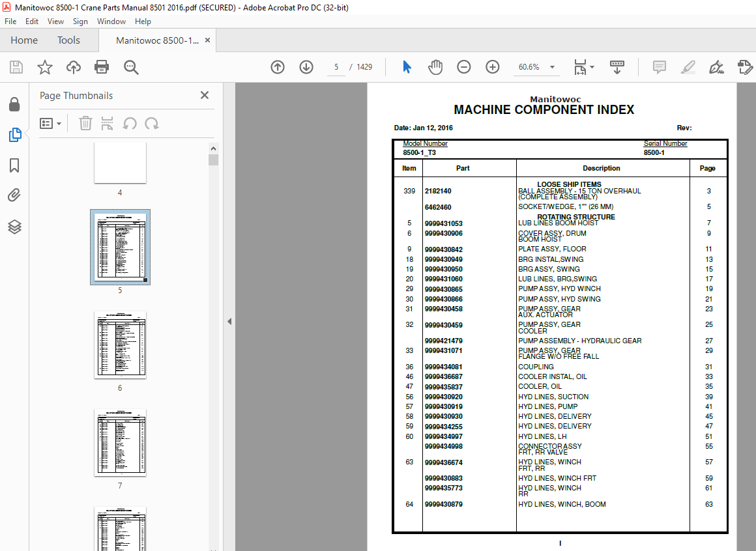Screen dimensions: 756x551
Task: Upload file to cloud icon
Action: 73,67
